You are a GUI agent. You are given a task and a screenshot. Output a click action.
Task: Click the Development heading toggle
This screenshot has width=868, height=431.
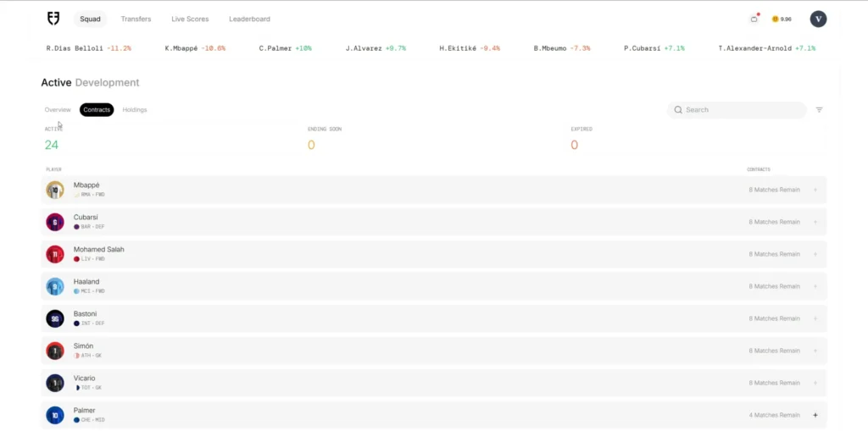pos(107,83)
